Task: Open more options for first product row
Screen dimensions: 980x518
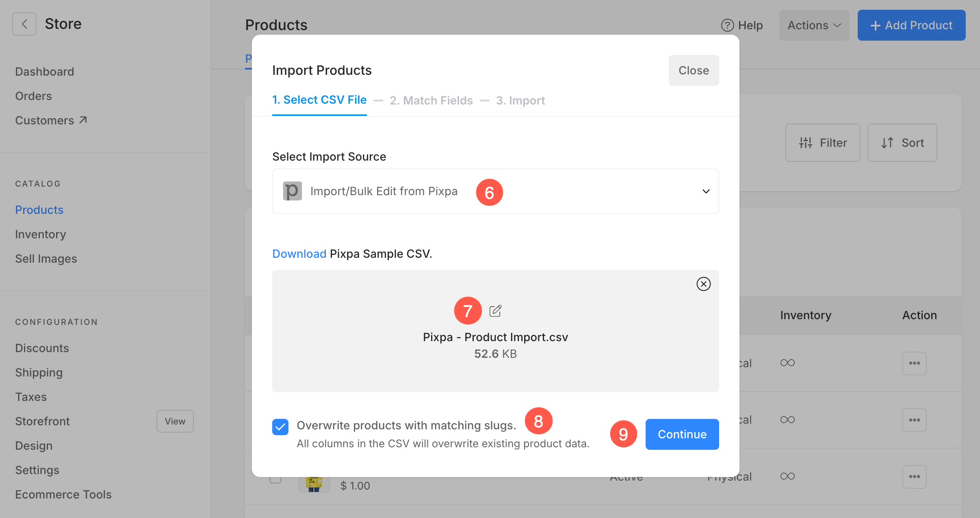Action: 914,363
